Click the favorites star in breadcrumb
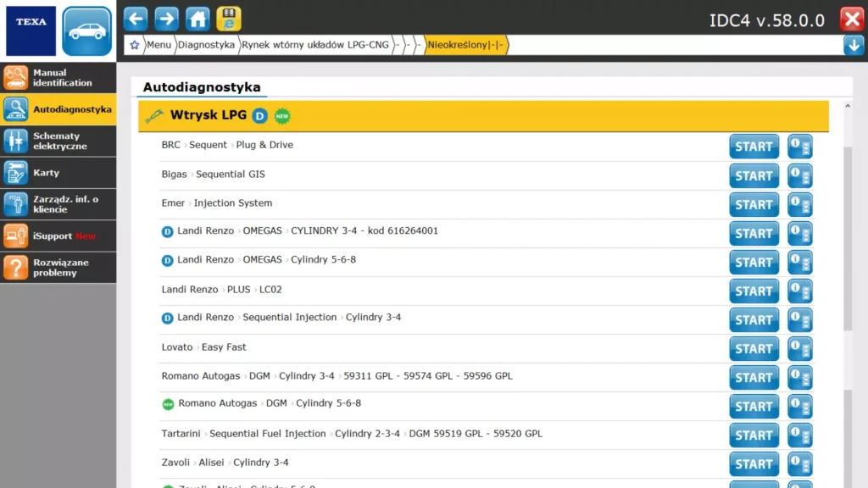The width and height of the screenshot is (868, 488). [x=134, y=45]
